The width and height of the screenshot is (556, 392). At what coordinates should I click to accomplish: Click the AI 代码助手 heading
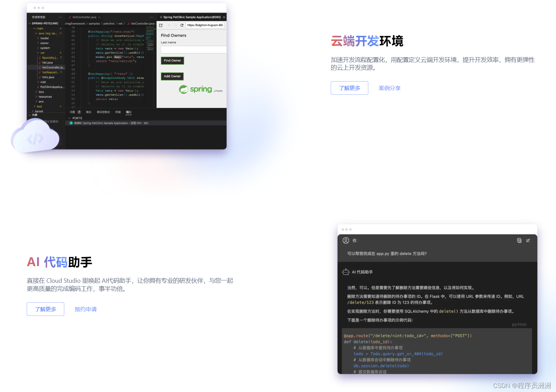[60, 262]
